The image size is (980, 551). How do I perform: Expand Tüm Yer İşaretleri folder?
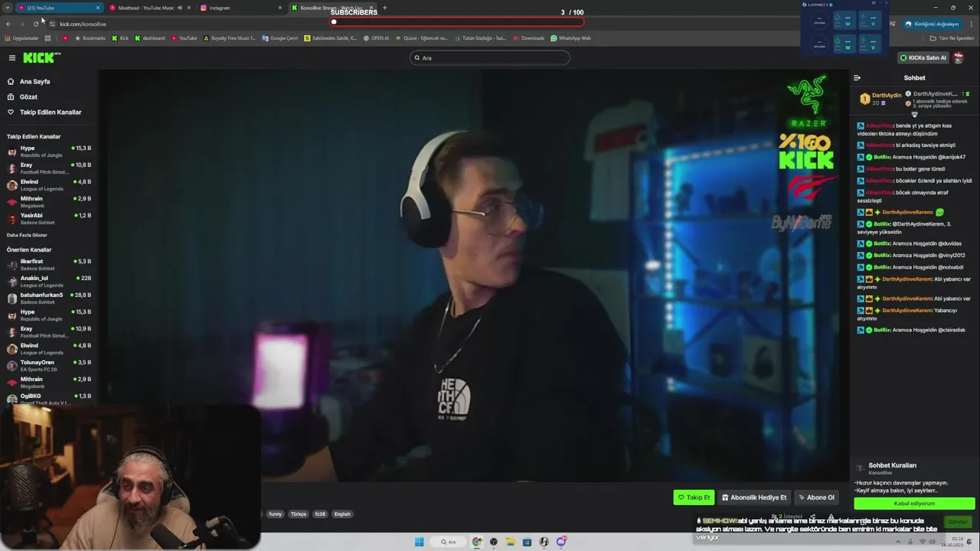coord(952,38)
